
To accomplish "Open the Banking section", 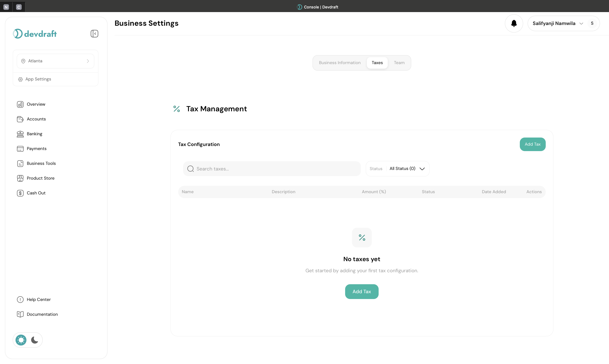I will [x=34, y=134].
